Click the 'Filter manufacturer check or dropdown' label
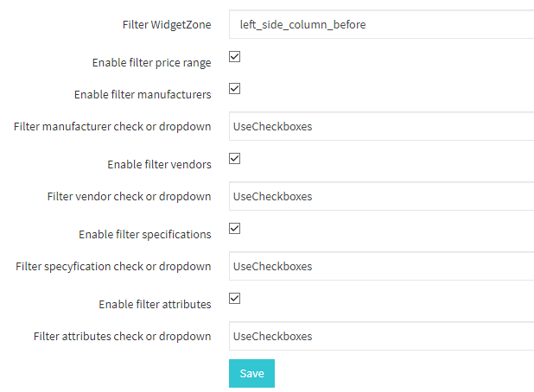The height and width of the screenshot is (392, 534). point(112,127)
